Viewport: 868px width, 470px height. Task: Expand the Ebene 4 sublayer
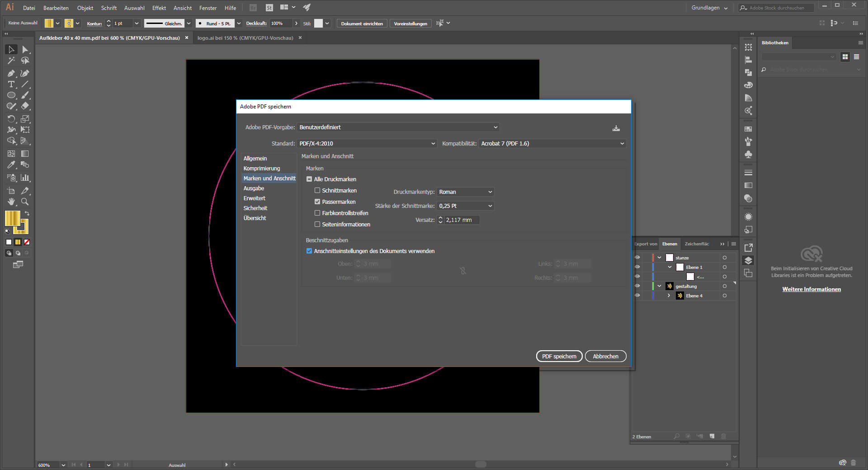click(x=669, y=296)
